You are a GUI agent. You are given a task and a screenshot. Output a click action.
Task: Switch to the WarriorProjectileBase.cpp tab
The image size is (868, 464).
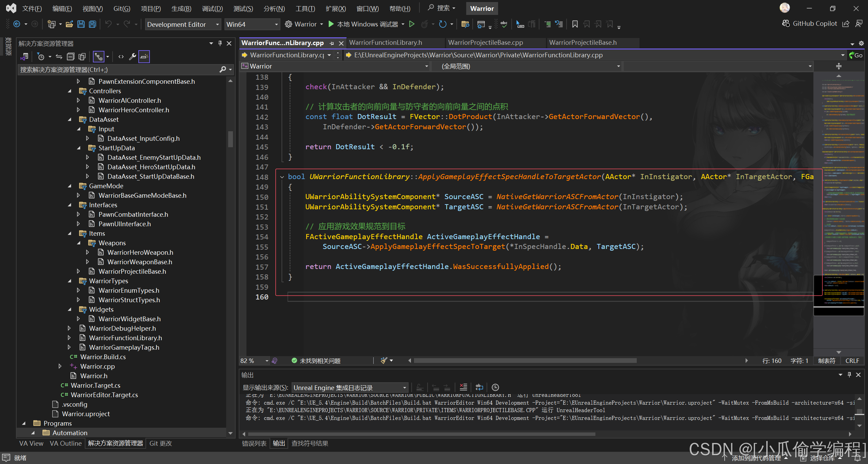(x=485, y=43)
